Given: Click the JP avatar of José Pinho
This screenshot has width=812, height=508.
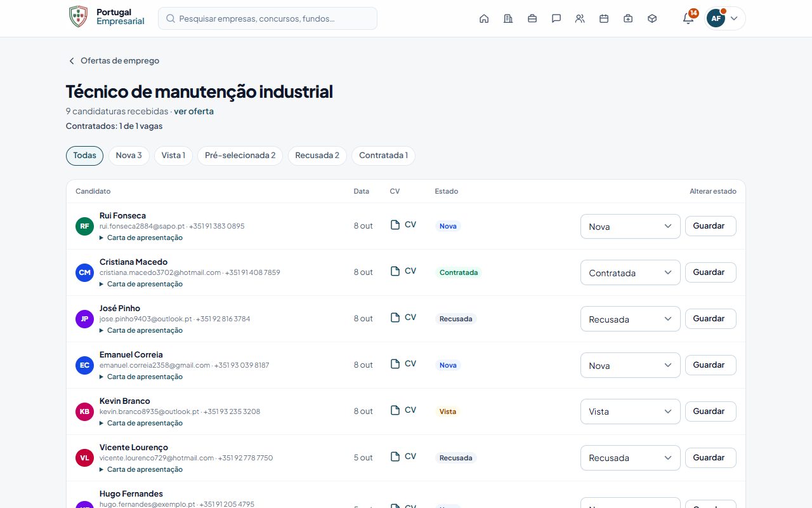Looking at the screenshot, I should point(84,319).
